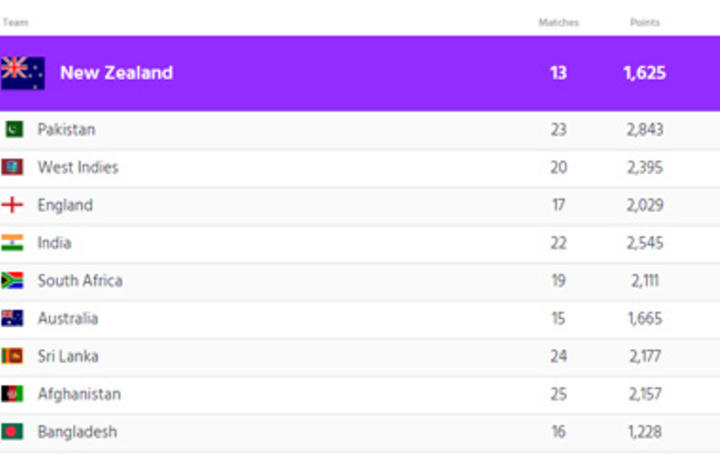The image size is (720, 461).
Task: Select the West Indies team name
Action: (x=78, y=168)
